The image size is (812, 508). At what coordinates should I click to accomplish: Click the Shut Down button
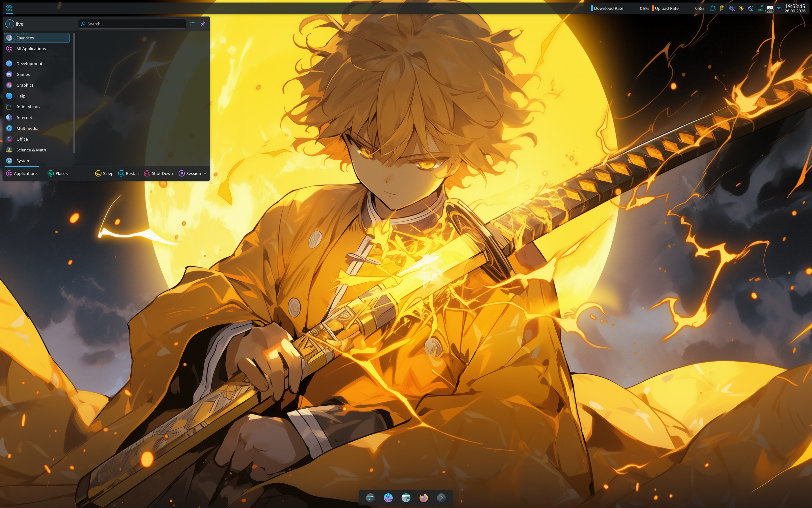(x=159, y=173)
